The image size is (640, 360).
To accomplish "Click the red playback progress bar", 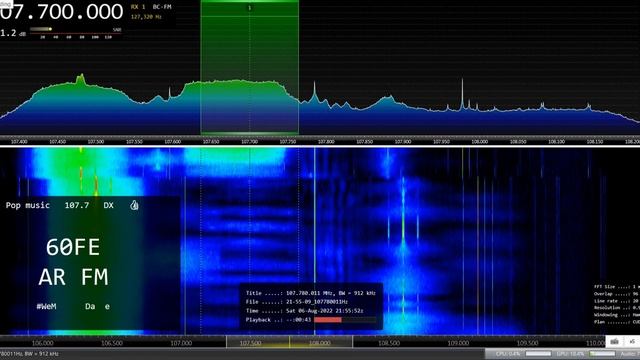I will pyautogui.click(x=328, y=320).
